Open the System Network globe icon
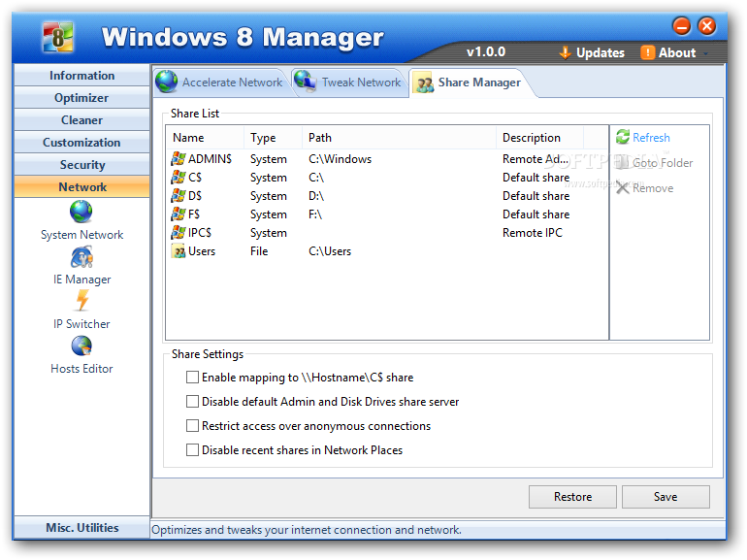The width and height of the screenshot is (747, 560). (x=81, y=212)
